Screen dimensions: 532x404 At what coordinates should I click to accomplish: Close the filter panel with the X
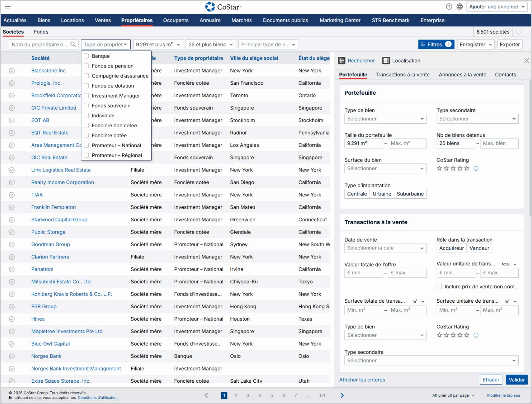tap(527, 60)
